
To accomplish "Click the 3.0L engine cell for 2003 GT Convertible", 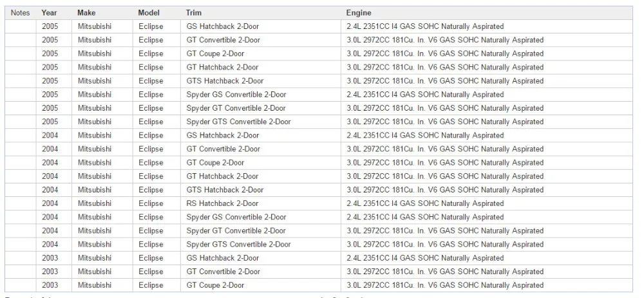I will 487,272.
